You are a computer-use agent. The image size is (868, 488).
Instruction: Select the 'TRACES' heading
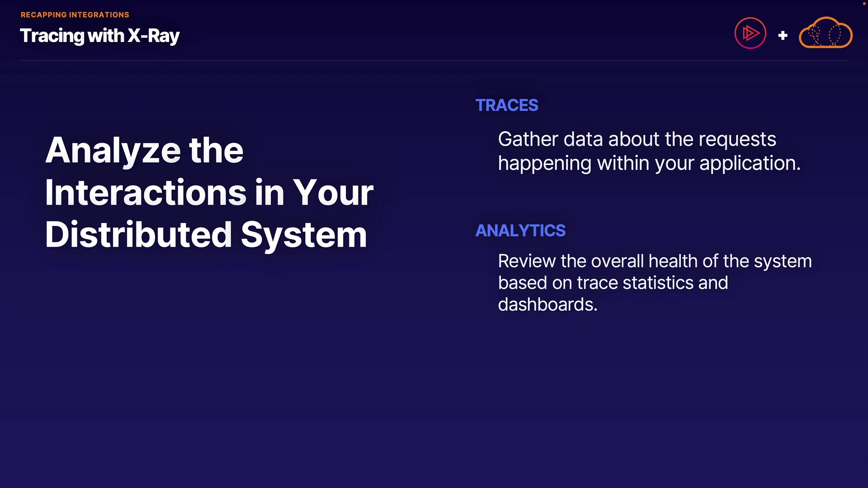click(507, 105)
